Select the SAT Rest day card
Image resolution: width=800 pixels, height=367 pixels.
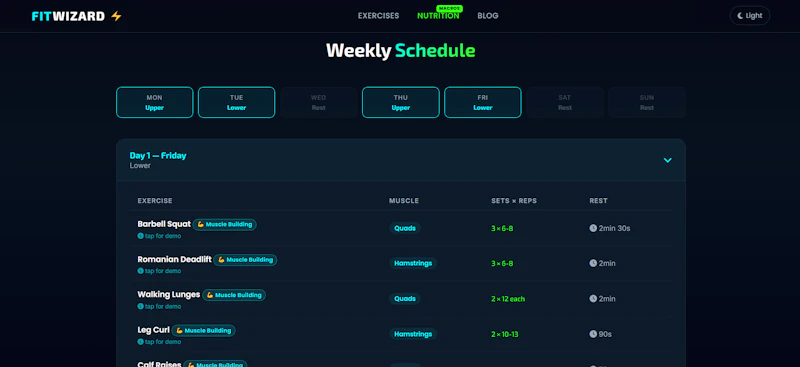[x=565, y=103]
